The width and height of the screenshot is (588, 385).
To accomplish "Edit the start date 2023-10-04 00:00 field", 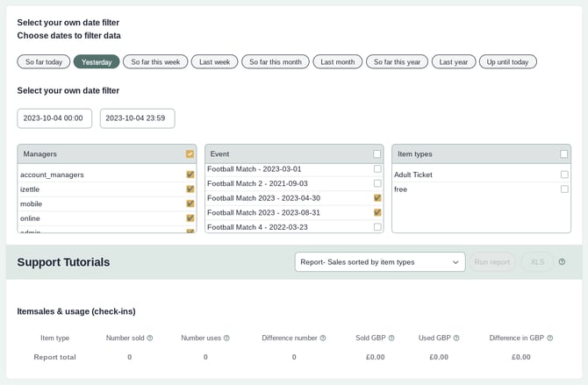I will click(54, 118).
